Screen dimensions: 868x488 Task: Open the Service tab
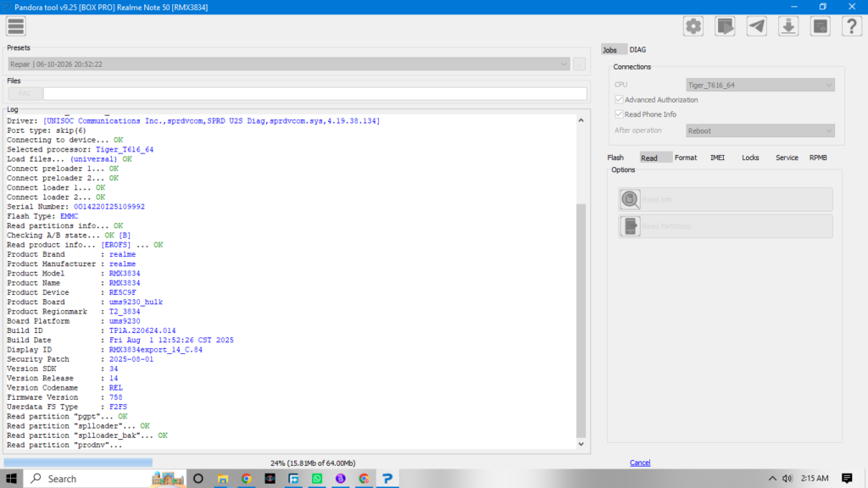(x=787, y=158)
